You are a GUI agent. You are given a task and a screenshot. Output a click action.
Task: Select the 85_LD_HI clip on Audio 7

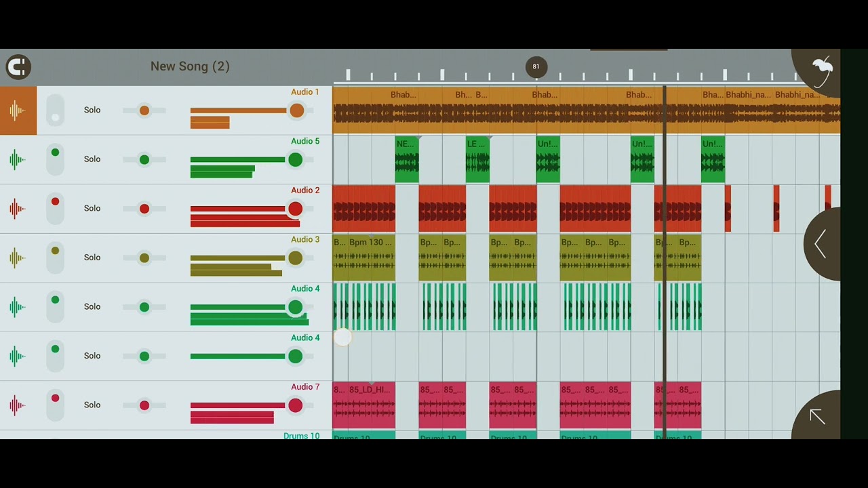point(372,405)
